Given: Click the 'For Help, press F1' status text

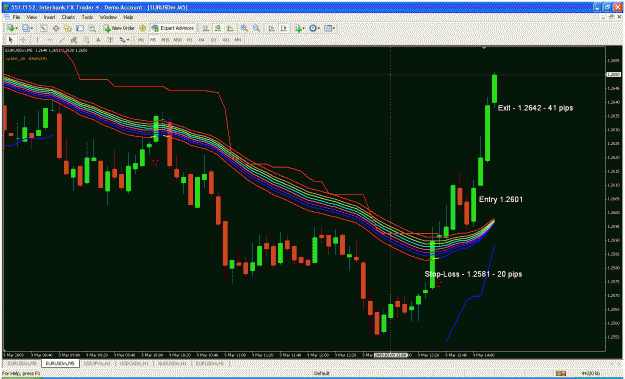Looking at the screenshot, I should coord(20,373).
